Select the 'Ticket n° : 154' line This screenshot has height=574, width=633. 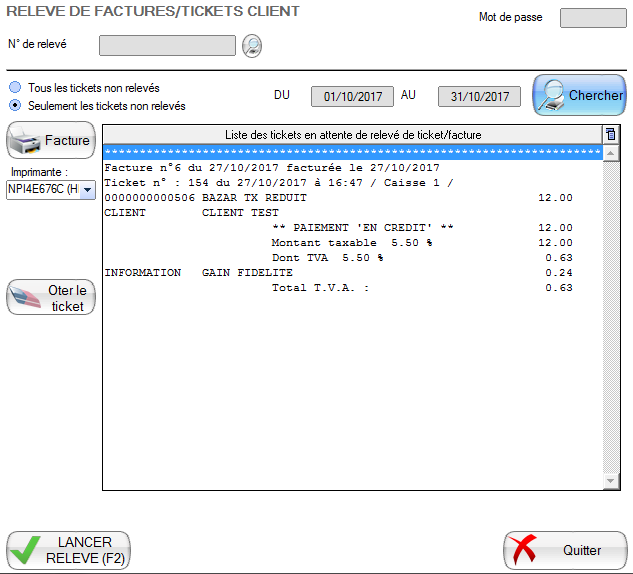click(278, 183)
